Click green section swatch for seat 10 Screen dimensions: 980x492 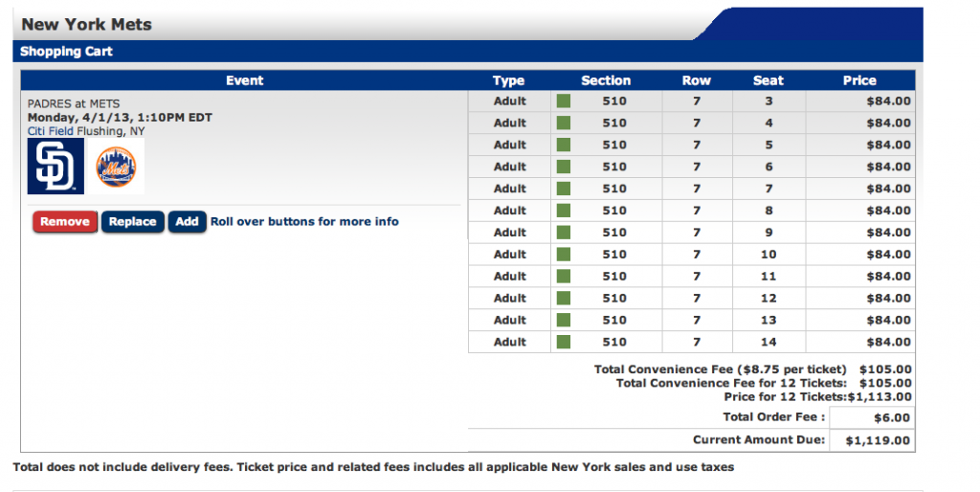[x=564, y=255]
